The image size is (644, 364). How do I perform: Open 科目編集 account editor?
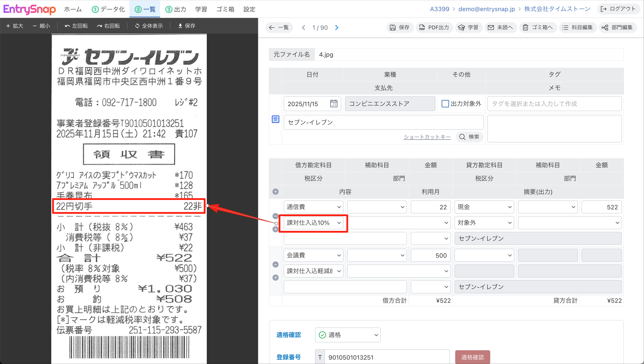(x=577, y=28)
